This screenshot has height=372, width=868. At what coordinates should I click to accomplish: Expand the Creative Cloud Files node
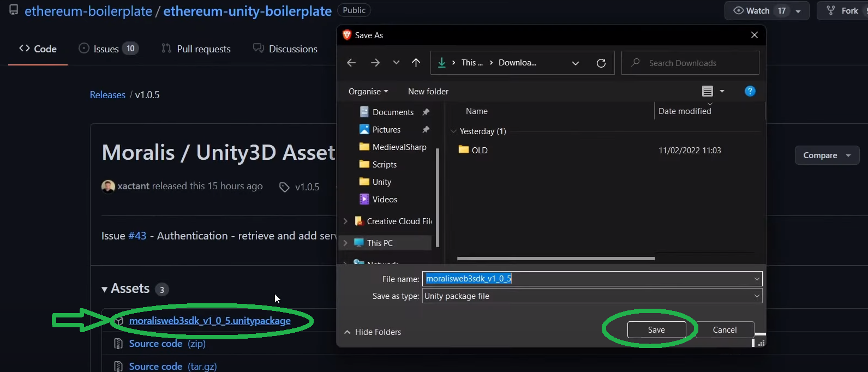(345, 221)
